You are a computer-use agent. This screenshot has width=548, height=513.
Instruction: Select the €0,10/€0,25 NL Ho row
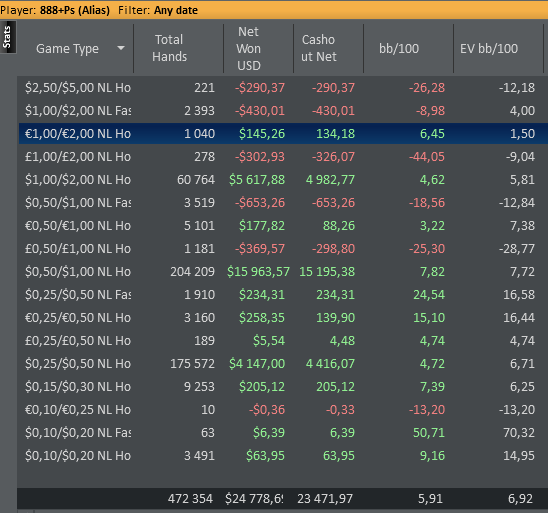point(283,410)
